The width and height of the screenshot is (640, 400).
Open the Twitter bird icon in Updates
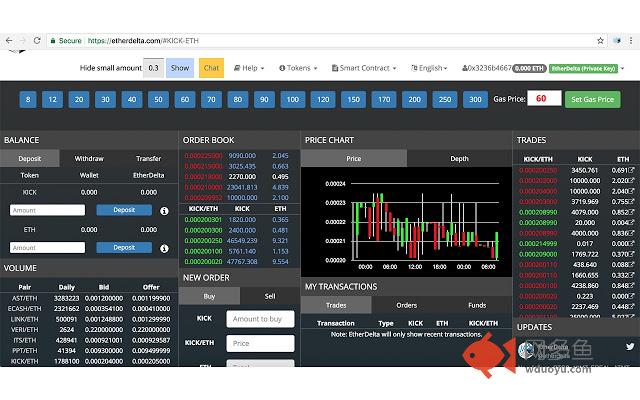(630, 347)
